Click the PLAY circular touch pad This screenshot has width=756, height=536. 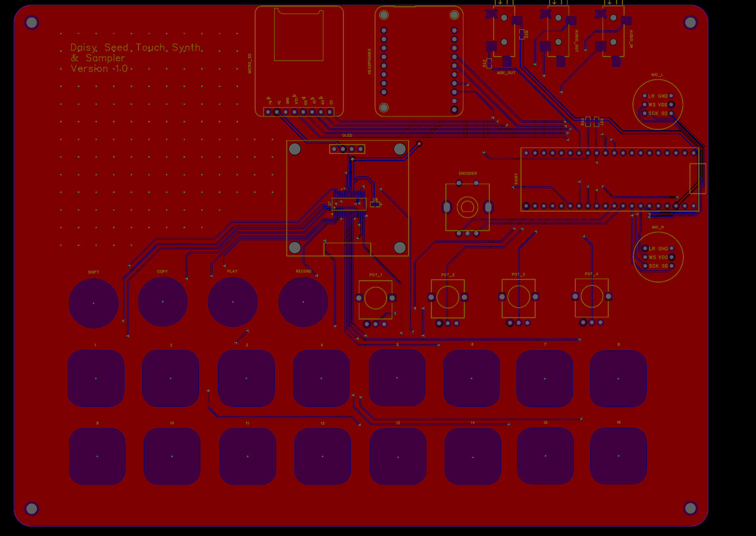[x=233, y=302]
